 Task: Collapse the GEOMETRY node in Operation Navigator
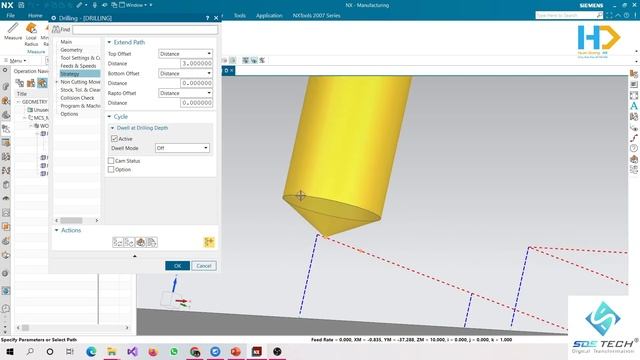click(x=18, y=102)
